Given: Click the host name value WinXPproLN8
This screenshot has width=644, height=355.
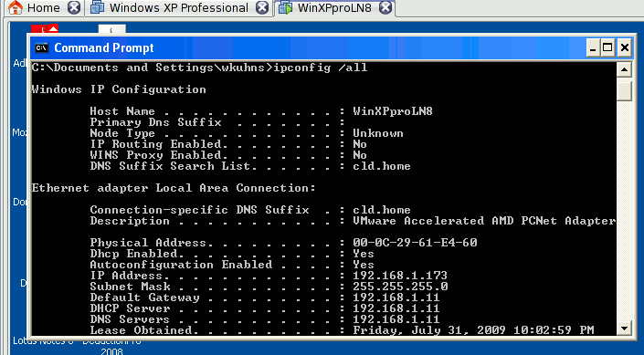Looking at the screenshot, I should point(393,111).
